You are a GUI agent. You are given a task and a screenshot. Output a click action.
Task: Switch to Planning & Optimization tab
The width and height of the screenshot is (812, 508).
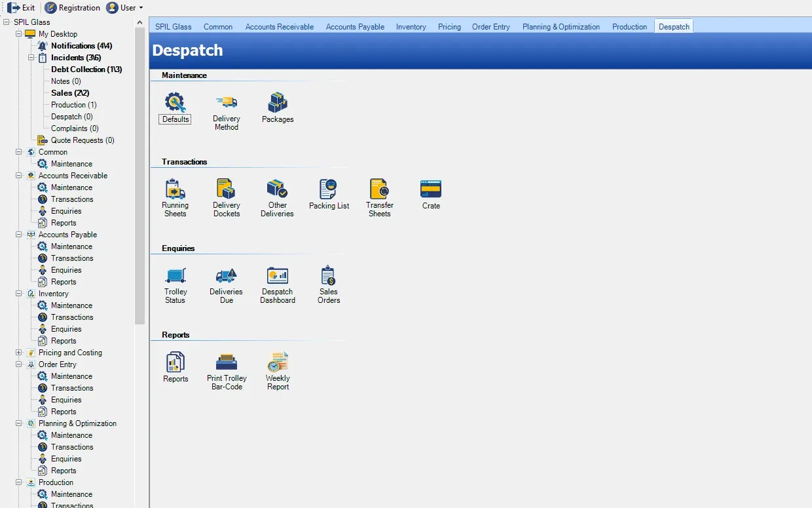click(x=561, y=27)
